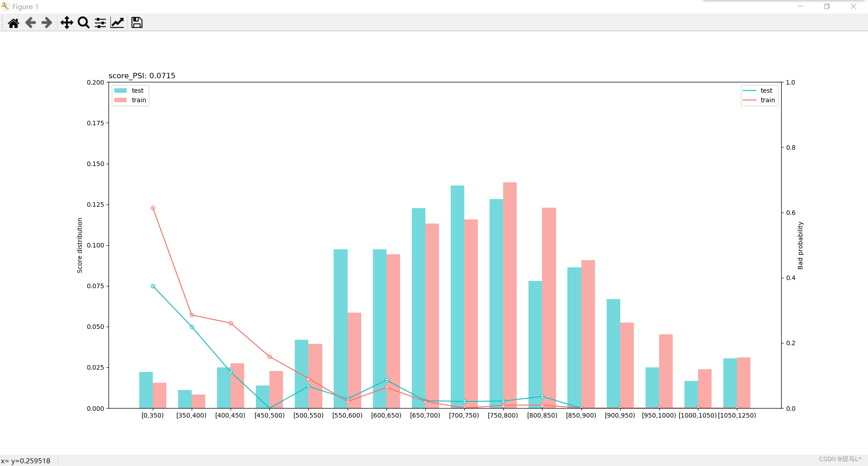This screenshot has width=868, height=466.
Task: Click the Figure 1 window title text
Action: 25,6
